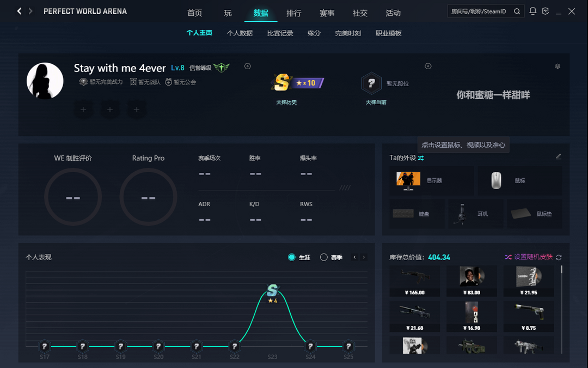588x368 pixels.
Task: Add third badge slot with plus
Action: point(137,109)
